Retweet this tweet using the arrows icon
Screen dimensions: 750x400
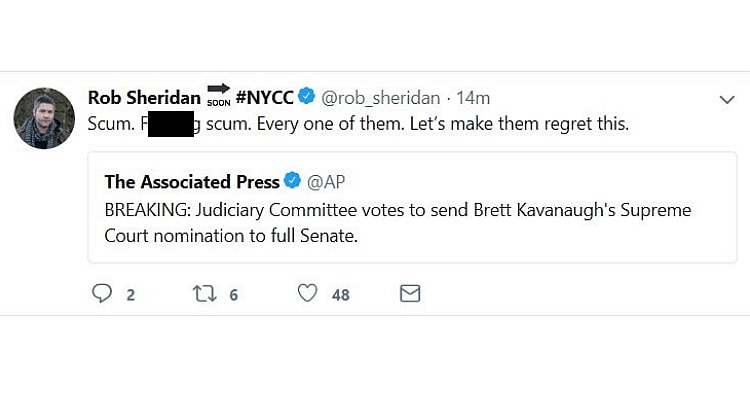(x=204, y=294)
